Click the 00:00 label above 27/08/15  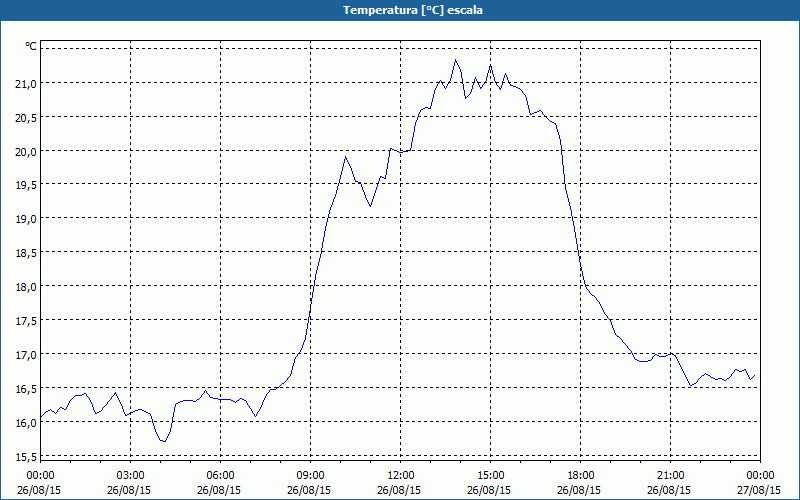pos(760,476)
